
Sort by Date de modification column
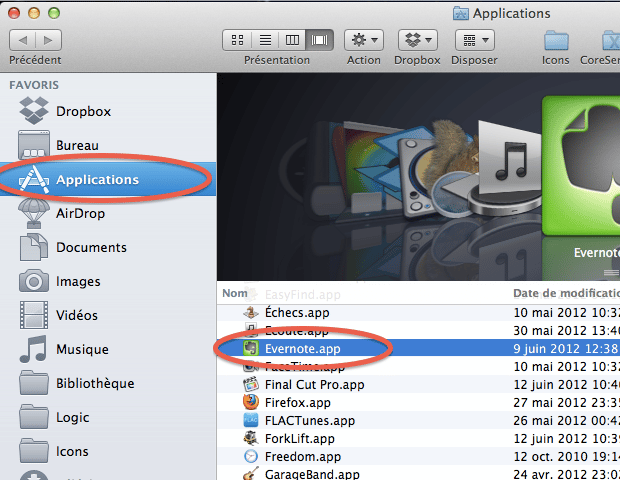pos(567,293)
